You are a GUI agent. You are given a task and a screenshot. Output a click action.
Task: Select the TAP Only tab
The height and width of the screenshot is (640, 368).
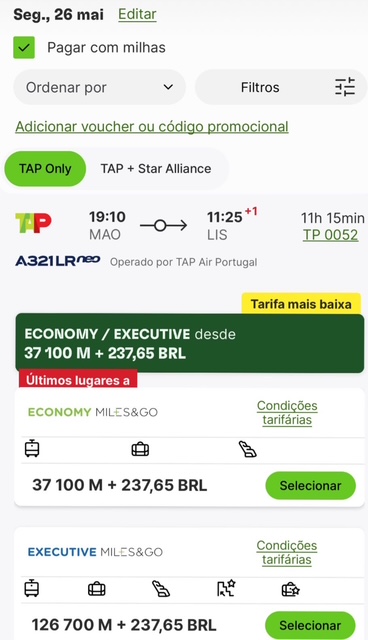(45, 169)
